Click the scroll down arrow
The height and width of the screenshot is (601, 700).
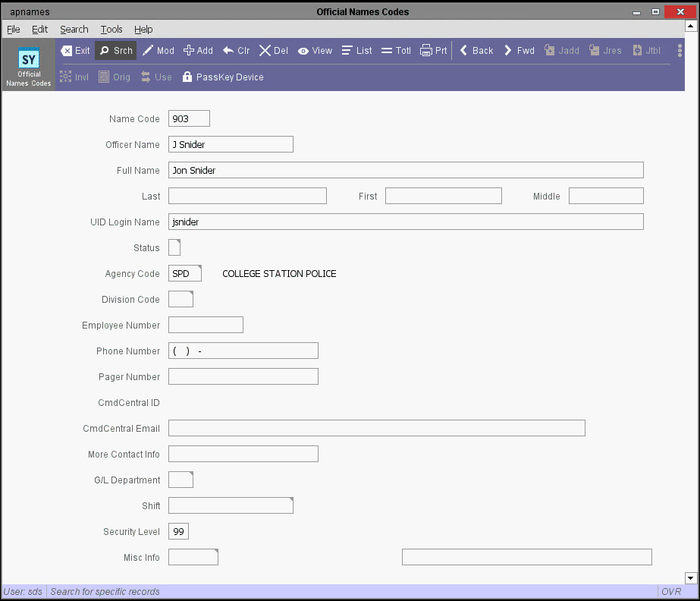tap(691, 577)
